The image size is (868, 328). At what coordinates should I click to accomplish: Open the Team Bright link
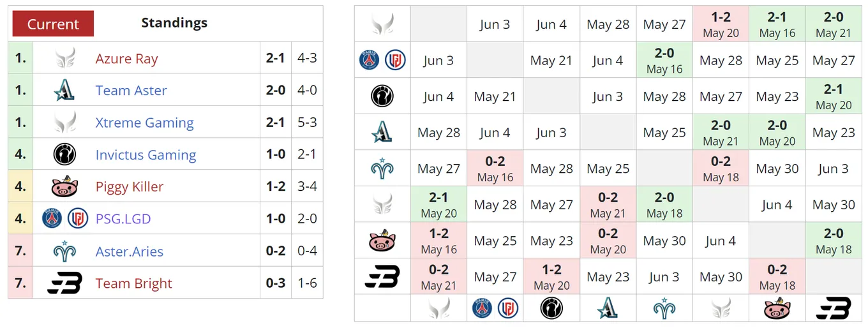pos(134,283)
